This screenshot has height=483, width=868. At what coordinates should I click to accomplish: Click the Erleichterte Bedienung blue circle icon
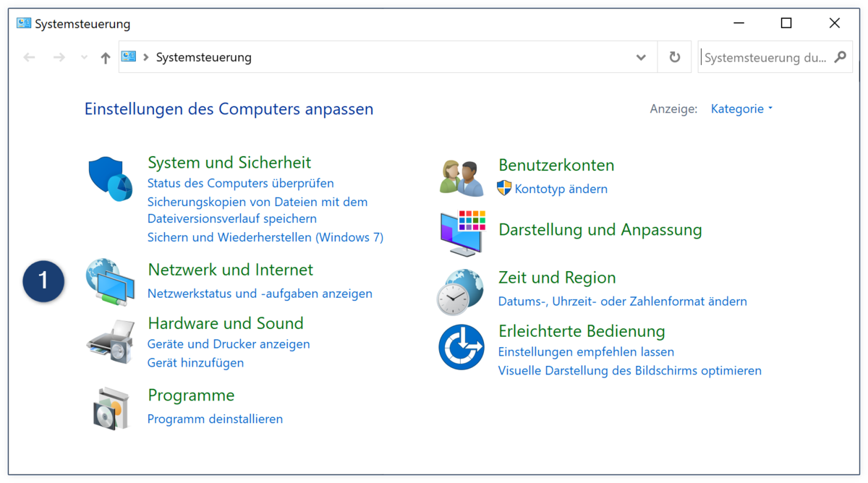461,347
